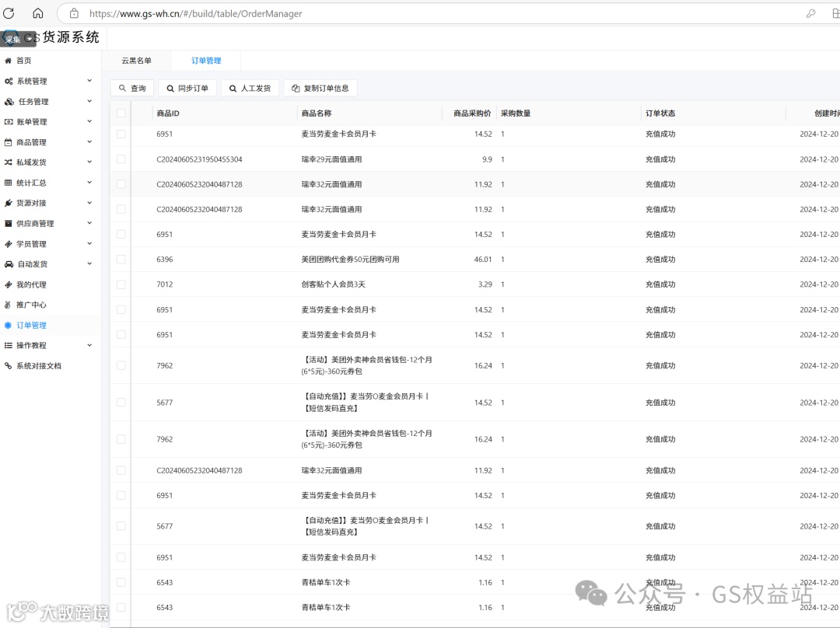The height and width of the screenshot is (628, 840).
Task: Check the first 6951 麦当劳麦金卡 row
Action: pos(121,134)
